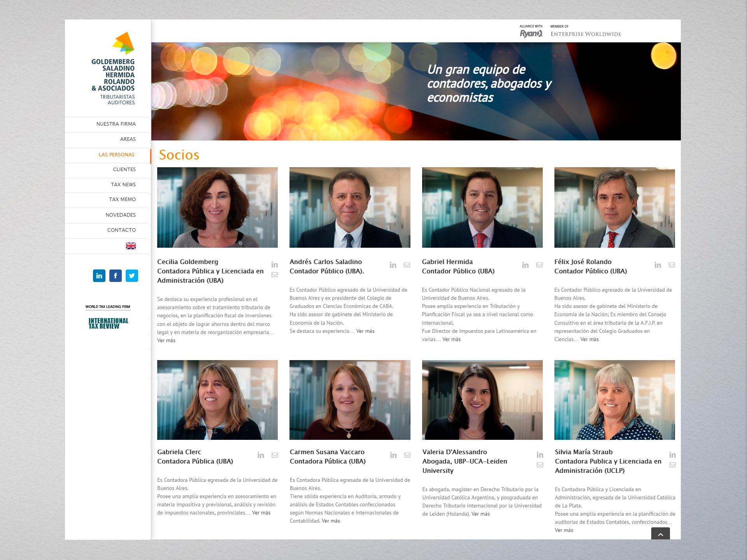Email Andrés Carlos Saladino via envelope icon

(407, 265)
